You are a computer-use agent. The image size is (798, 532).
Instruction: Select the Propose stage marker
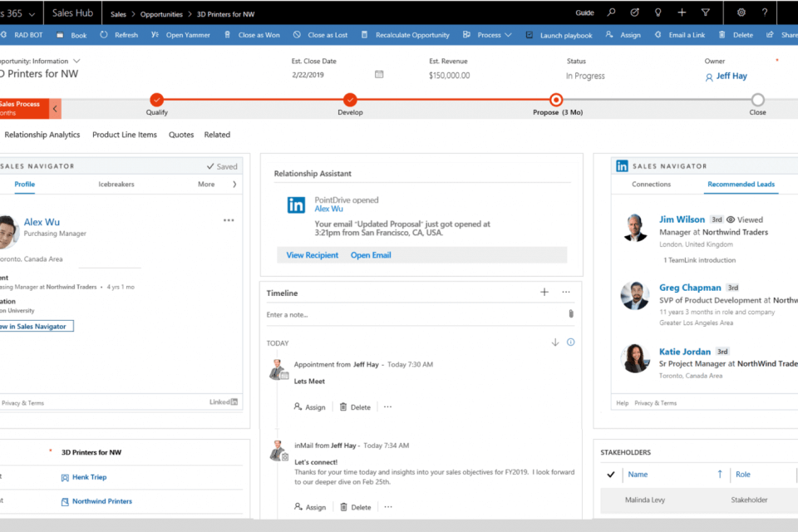pyautogui.click(x=556, y=100)
